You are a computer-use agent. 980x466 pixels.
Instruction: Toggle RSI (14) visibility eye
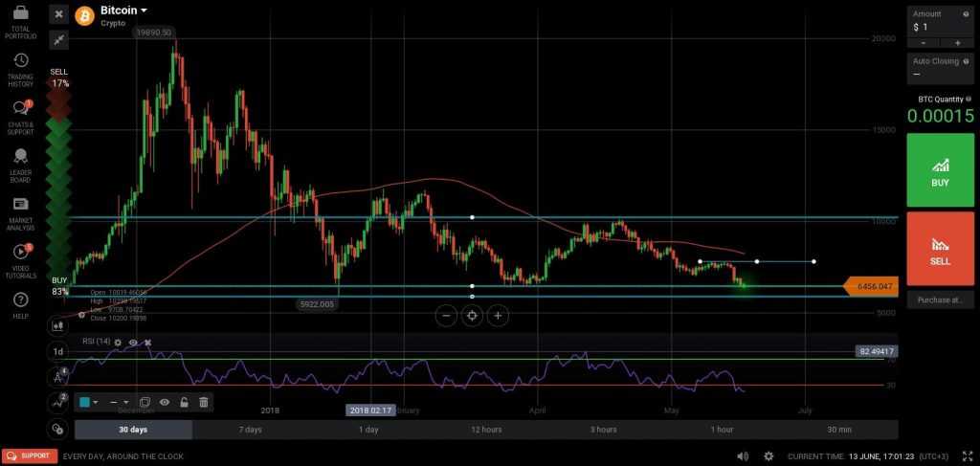coord(133,343)
